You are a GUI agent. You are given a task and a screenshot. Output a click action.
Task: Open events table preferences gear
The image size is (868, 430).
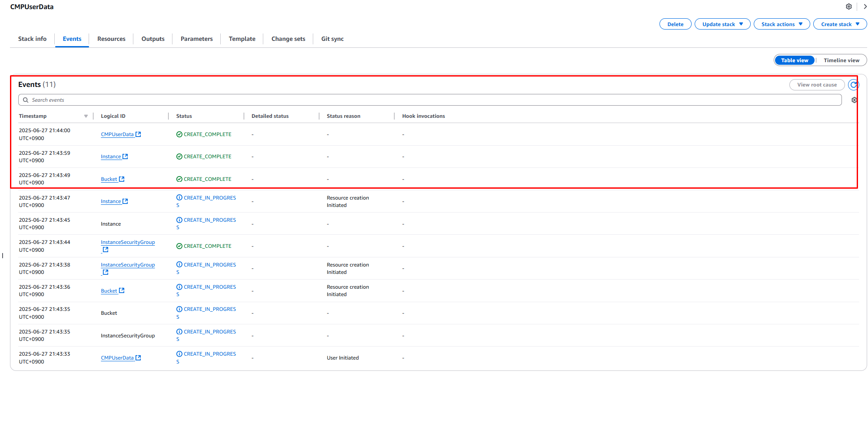(x=854, y=100)
